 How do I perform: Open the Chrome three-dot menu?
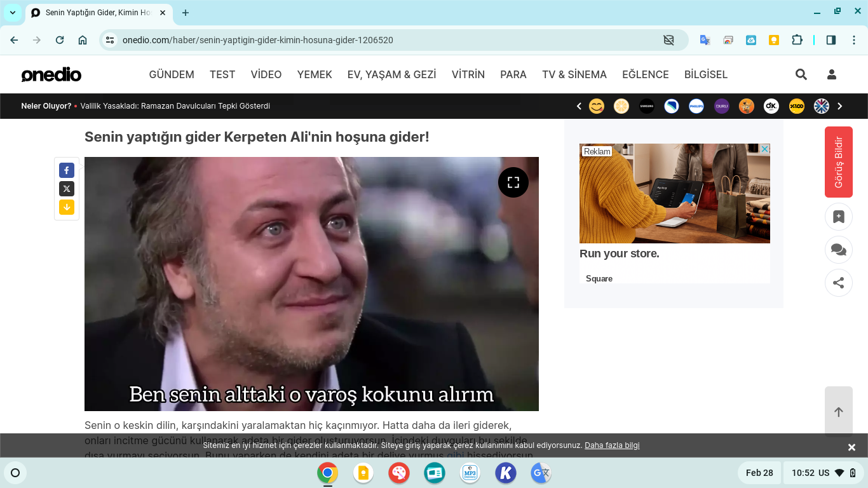click(x=854, y=40)
